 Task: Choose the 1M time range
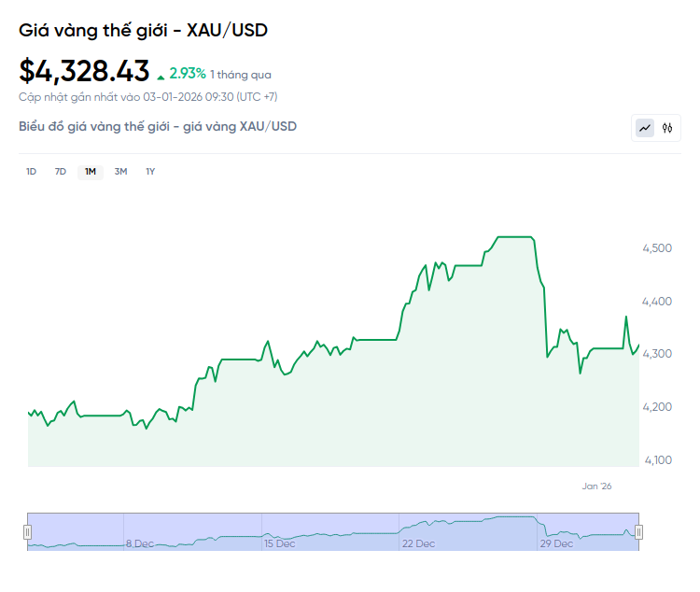point(91,172)
